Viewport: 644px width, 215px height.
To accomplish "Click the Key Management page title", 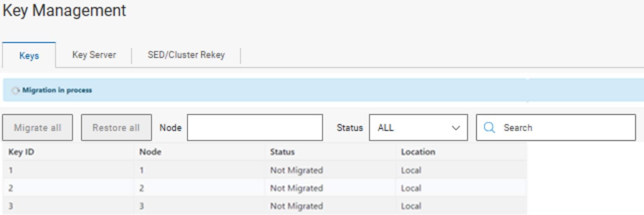I will [64, 10].
